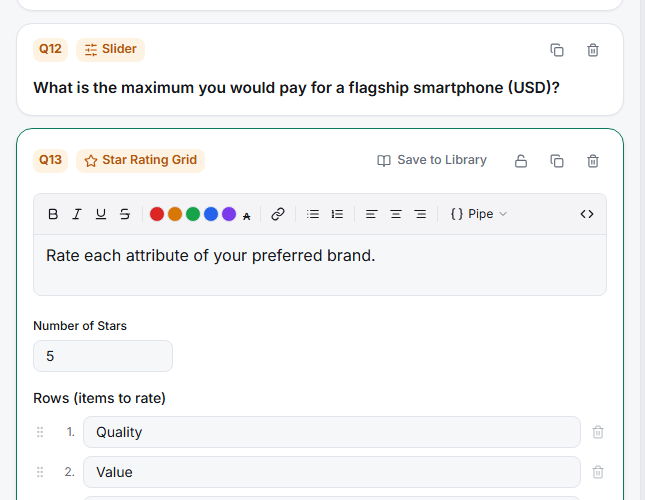This screenshot has width=645, height=500.
Task: Click the Q12 Slider type badge
Action: pos(110,50)
